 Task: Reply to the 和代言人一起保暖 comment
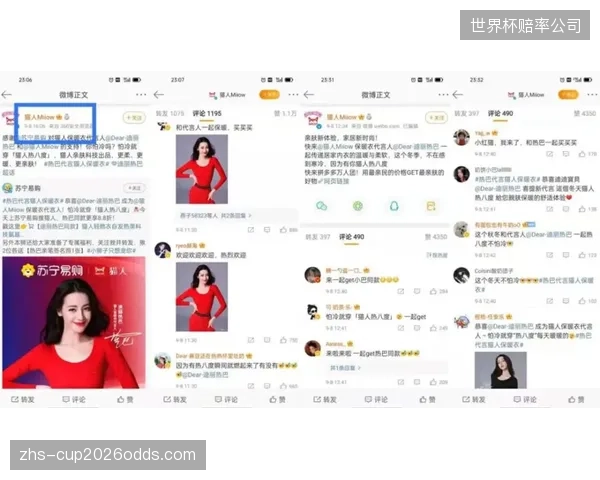pyautogui.click(x=267, y=230)
